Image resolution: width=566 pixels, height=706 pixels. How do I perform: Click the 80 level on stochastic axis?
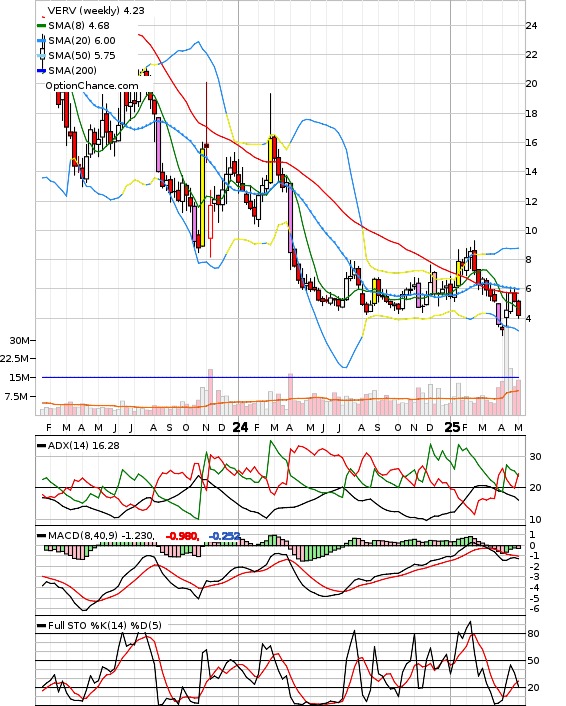(x=533, y=634)
